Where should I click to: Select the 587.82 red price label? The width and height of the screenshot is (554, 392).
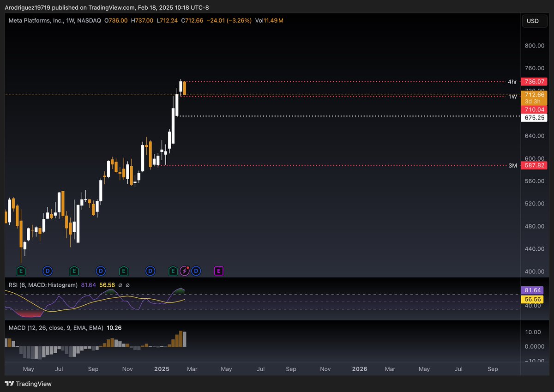tap(534, 165)
